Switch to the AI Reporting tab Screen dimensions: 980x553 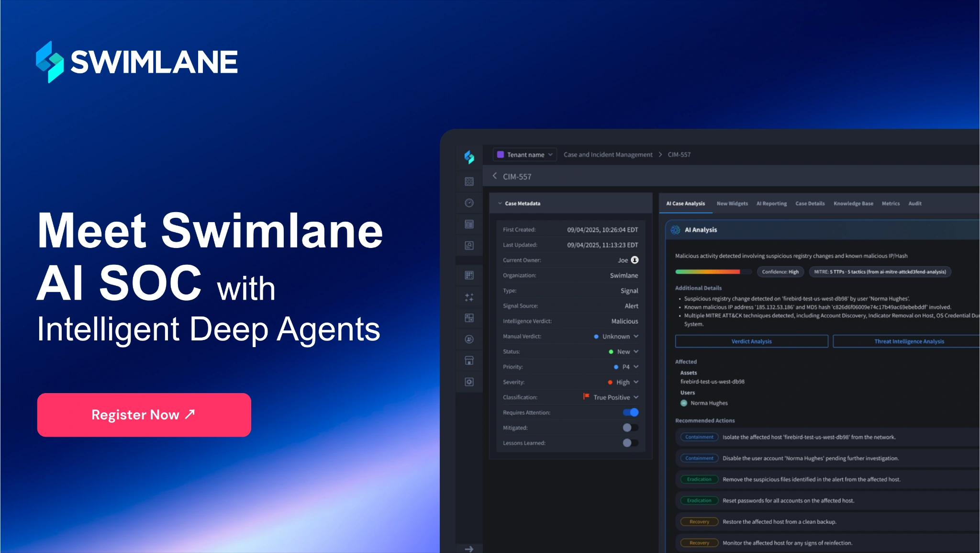pyautogui.click(x=771, y=203)
